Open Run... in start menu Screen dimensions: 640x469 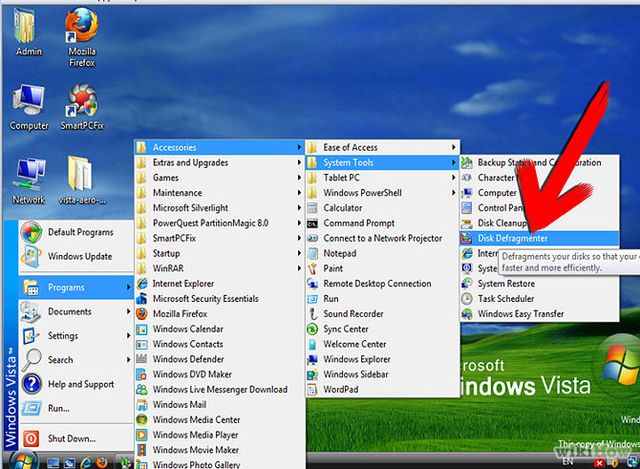point(76,408)
